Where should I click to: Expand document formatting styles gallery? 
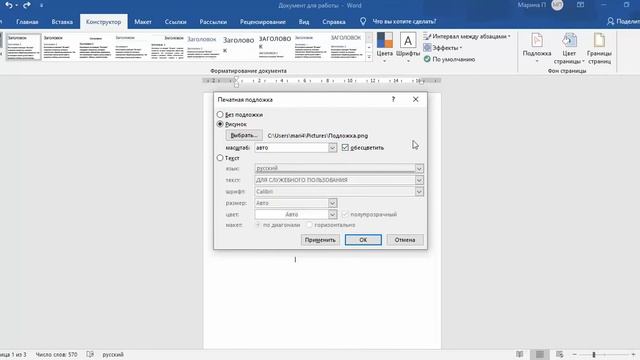(x=369, y=57)
